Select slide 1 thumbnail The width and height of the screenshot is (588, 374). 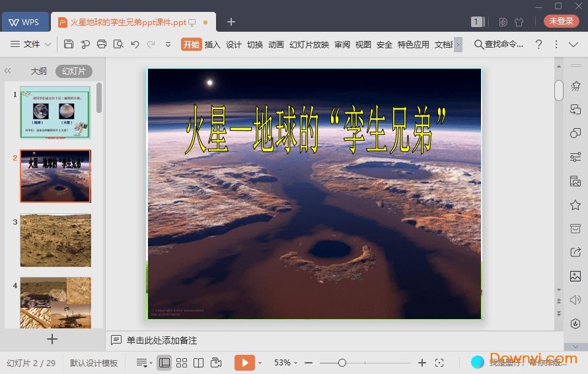coord(55,112)
